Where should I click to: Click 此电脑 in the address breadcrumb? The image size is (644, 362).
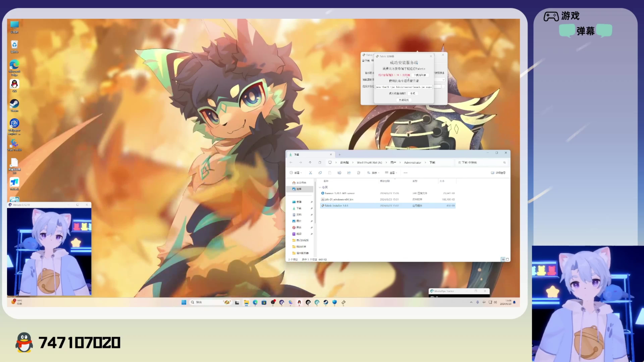344,162
